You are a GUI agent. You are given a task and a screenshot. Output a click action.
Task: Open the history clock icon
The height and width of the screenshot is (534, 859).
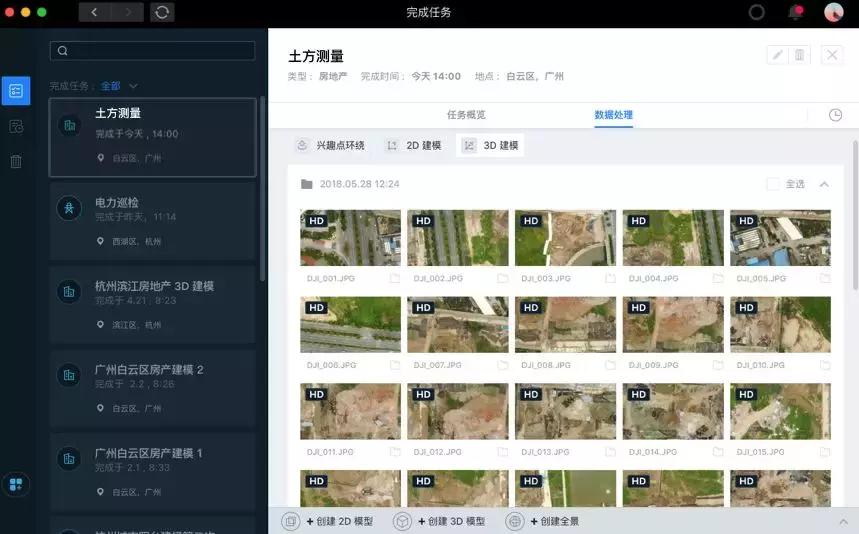[835, 115]
